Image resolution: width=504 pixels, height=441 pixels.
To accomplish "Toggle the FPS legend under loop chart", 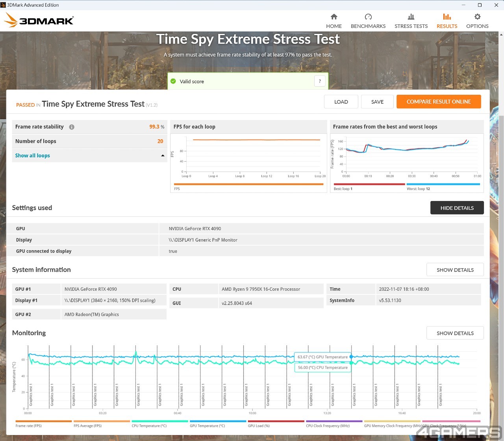I will [248, 186].
